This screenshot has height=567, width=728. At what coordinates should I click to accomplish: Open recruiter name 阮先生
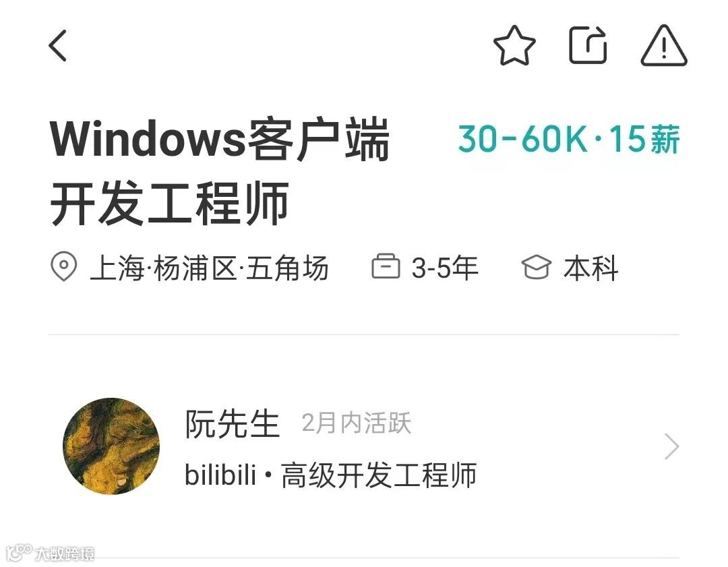(232, 423)
